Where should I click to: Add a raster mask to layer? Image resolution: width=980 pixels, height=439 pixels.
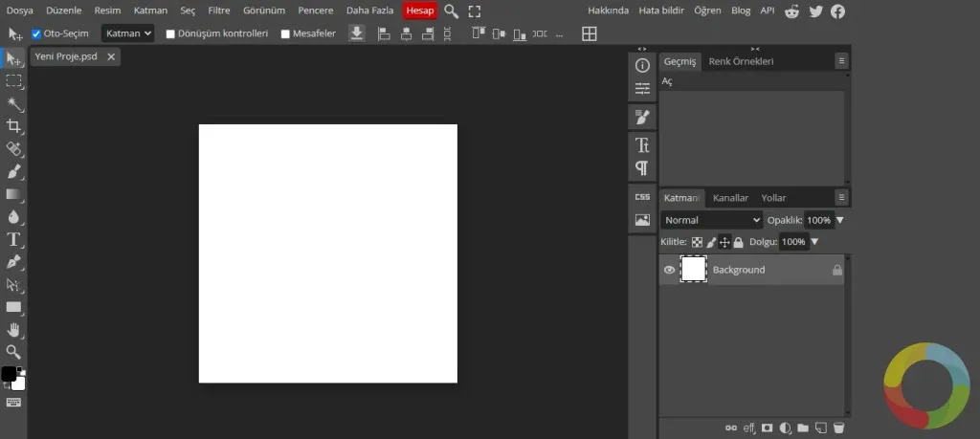pos(767,428)
